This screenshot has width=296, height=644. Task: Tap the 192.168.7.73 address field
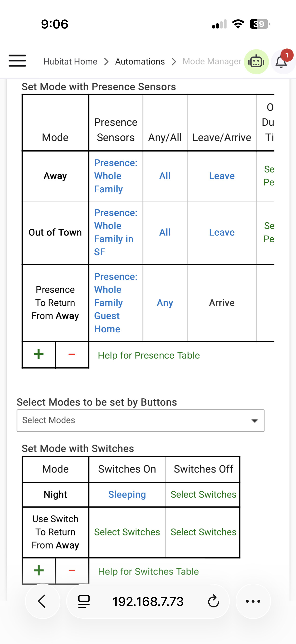click(148, 602)
